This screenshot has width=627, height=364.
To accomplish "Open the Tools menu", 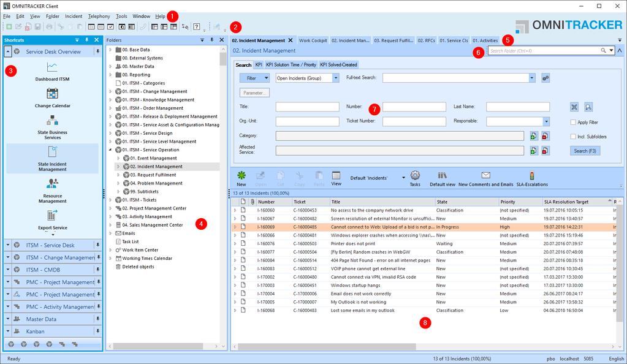I will (121, 17).
